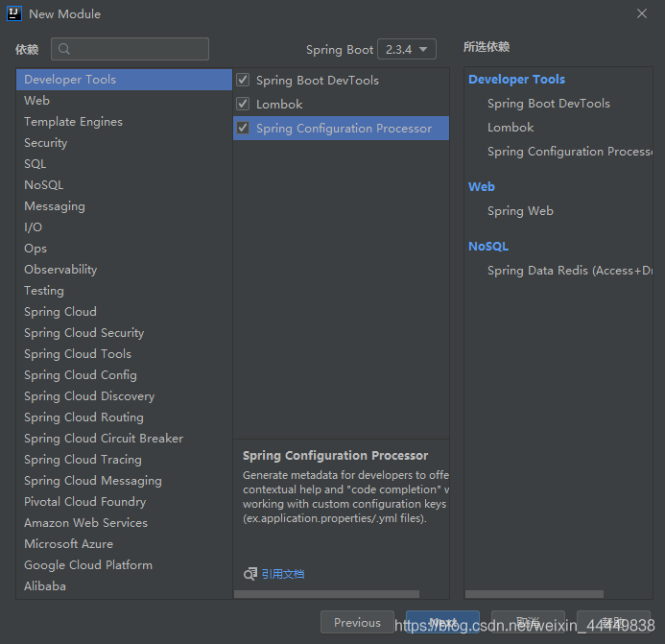Click the Previous button
665x644 pixels.
click(357, 622)
